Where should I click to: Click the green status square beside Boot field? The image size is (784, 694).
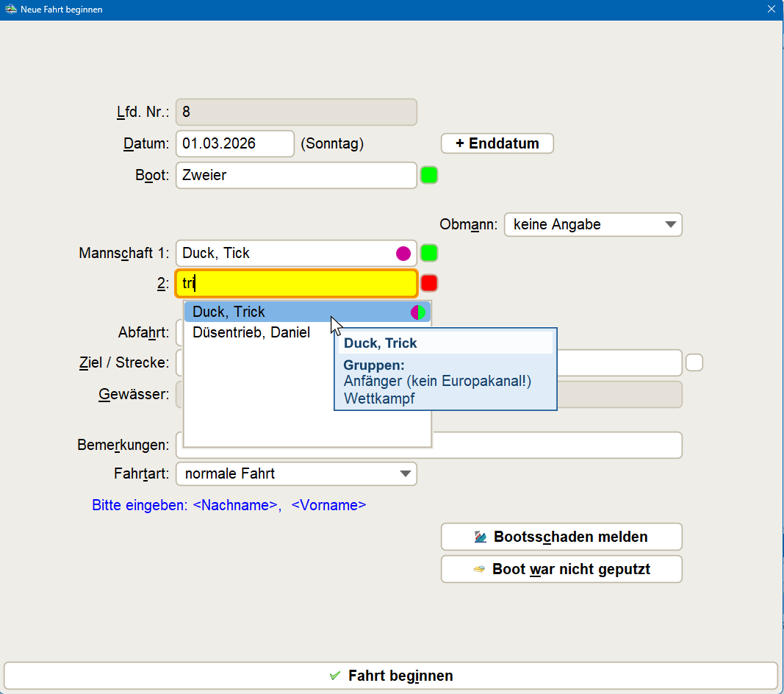click(x=429, y=176)
